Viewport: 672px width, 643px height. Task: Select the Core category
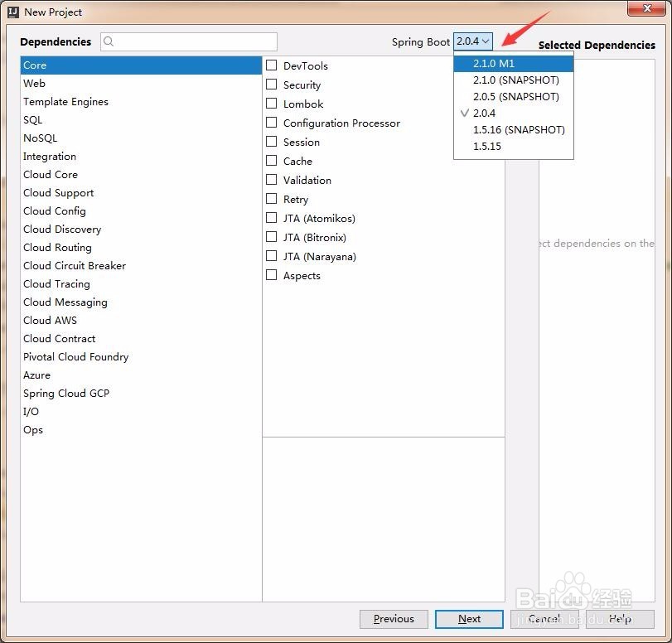coord(141,65)
